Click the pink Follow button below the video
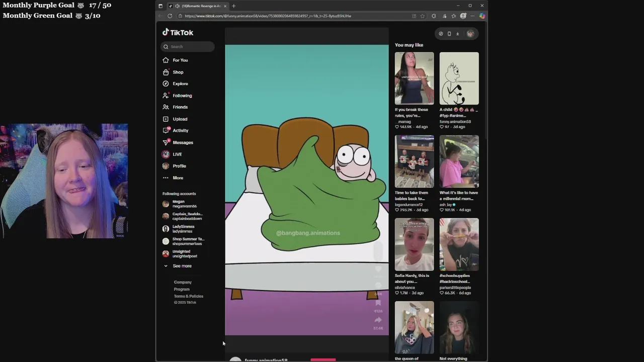The height and width of the screenshot is (362, 644). click(323, 360)
